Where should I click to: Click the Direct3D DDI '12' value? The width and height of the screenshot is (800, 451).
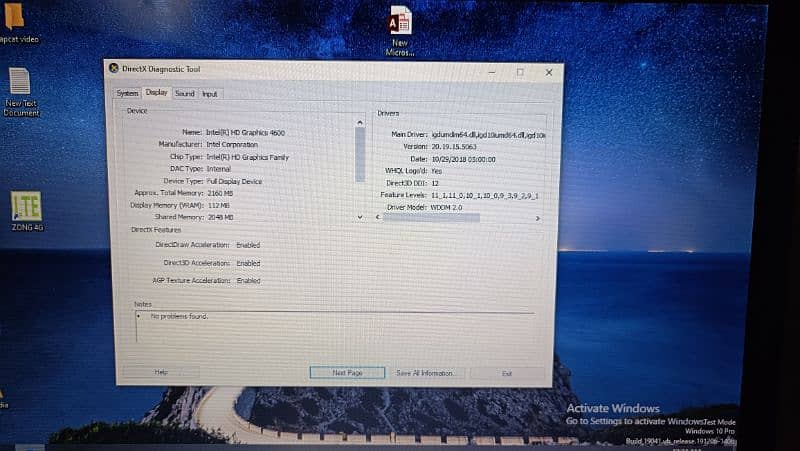435,183
